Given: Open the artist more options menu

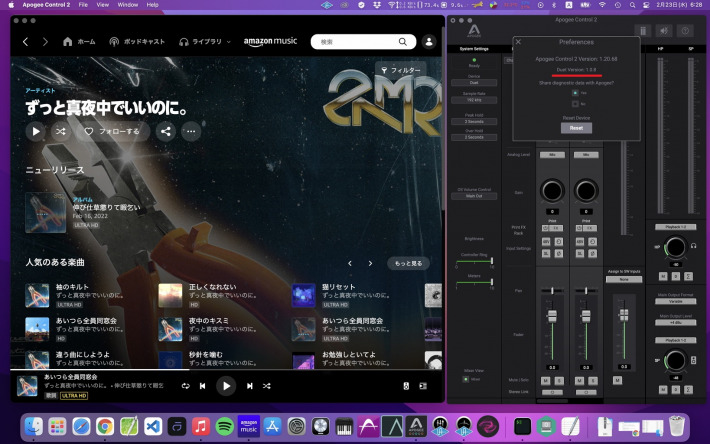Looking at the screenshot, I should (190, 131).
